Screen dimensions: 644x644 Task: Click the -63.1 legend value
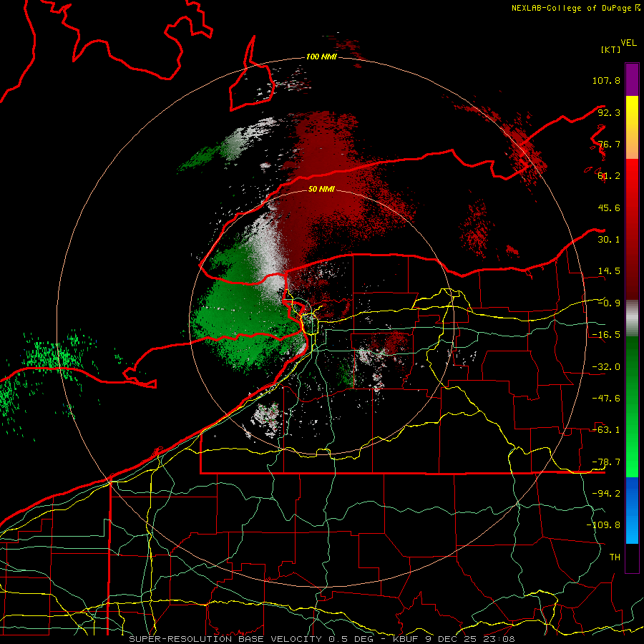coord(606,430)
